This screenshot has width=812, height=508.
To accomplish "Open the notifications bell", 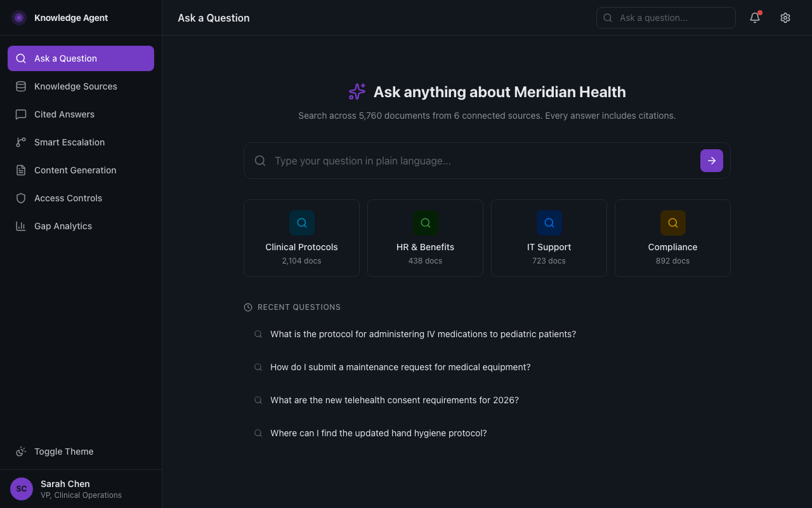I will click(x=754, y=18).
